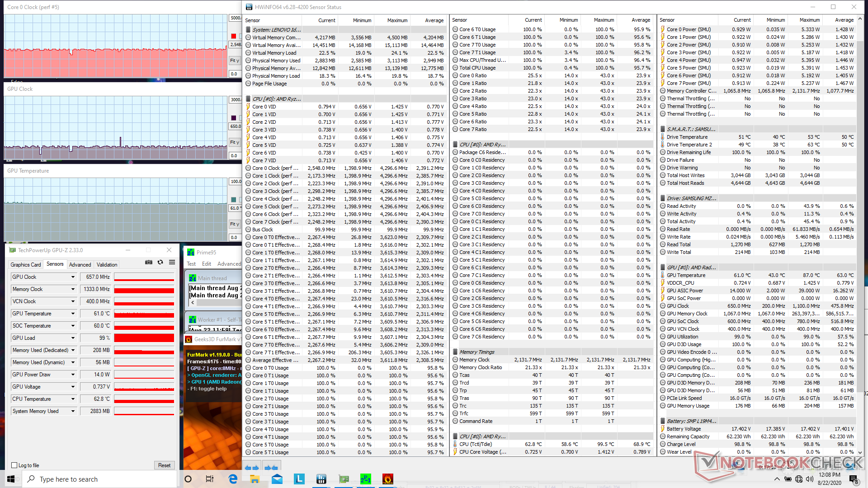Click the 100.0 max field in GPU Temperature graph
The width and height of the screenshot is (868, 488).
[235, 182]
